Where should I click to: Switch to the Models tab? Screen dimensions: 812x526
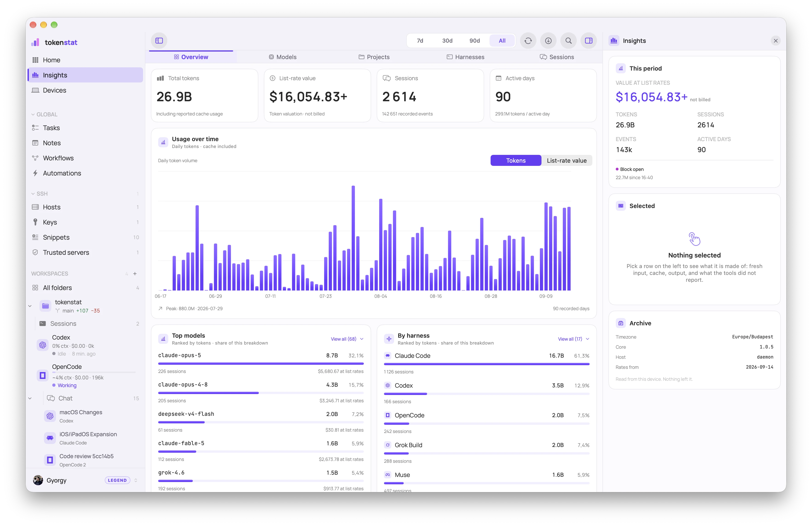[282, 57]
